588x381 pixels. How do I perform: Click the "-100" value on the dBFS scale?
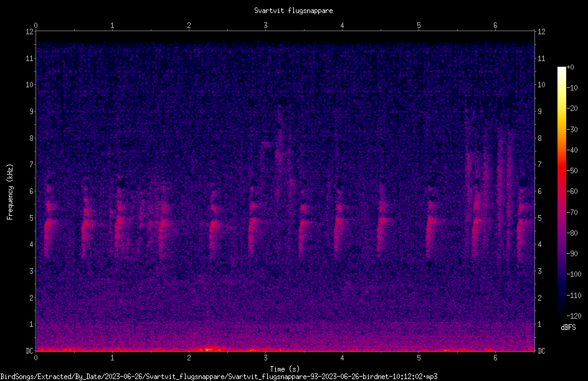[x=574, y=274]
